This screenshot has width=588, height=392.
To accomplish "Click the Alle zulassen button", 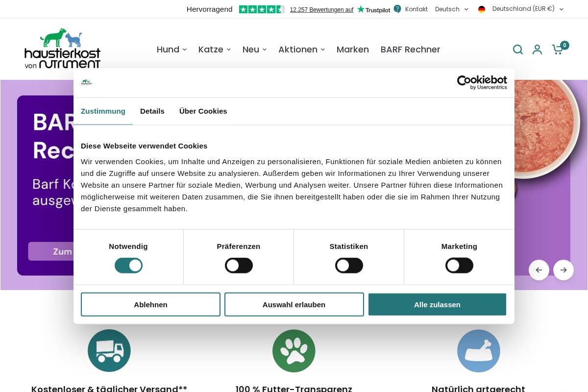I will tap(437, 304).
